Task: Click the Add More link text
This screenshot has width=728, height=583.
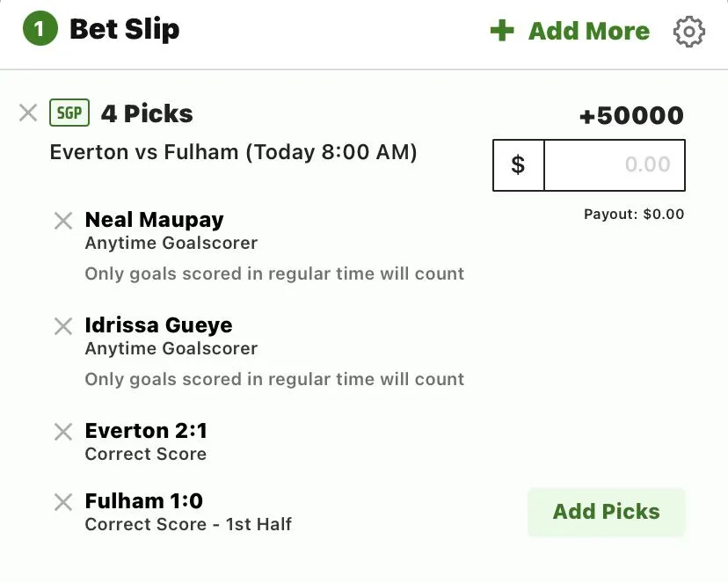Action: click(588, 32)
